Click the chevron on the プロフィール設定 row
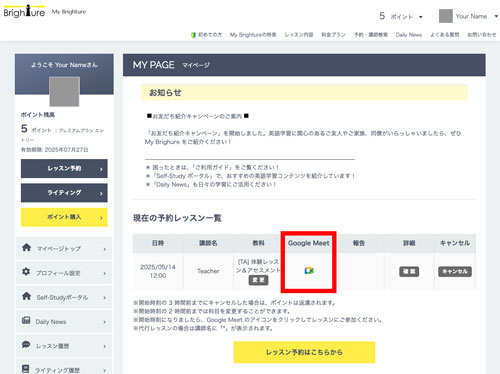This screenshot has width=500, height=374. 104,273
